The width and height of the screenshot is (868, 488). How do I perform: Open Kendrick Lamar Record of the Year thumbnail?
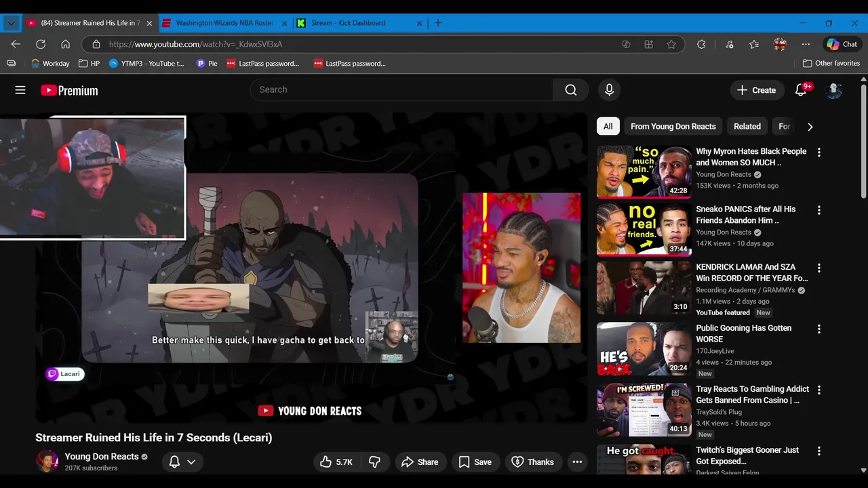click(x=644, y=287)
